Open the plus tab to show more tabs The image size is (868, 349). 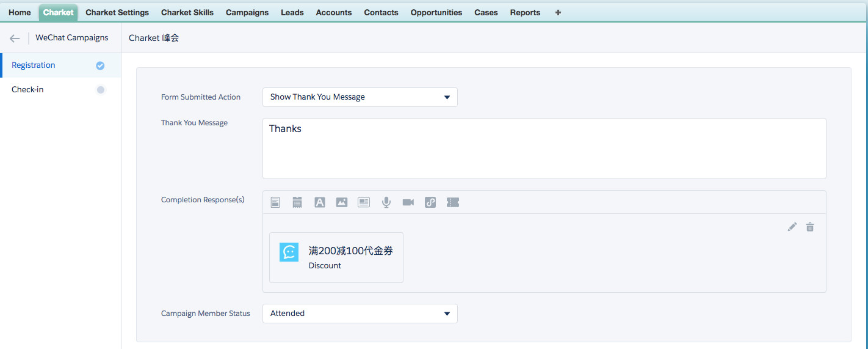(558, 12)
